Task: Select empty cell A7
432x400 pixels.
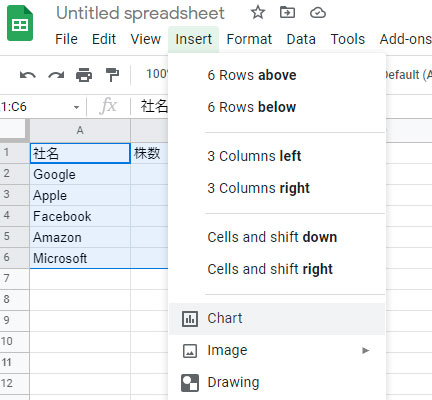Action: pos(80,279)
